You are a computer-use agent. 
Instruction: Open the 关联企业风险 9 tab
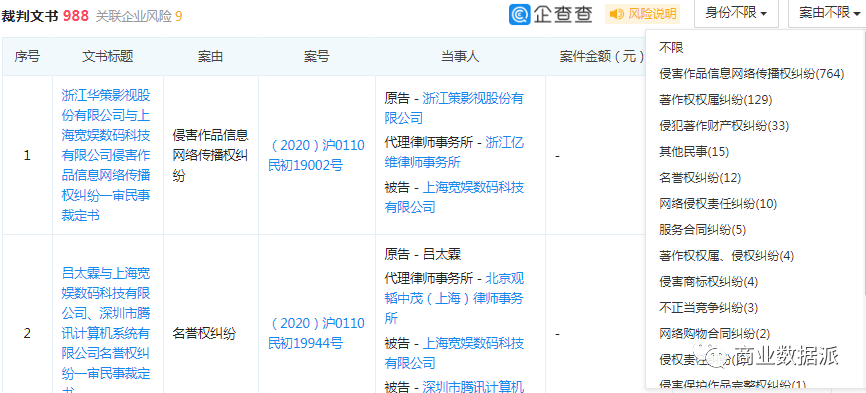(x=139, y=17)
